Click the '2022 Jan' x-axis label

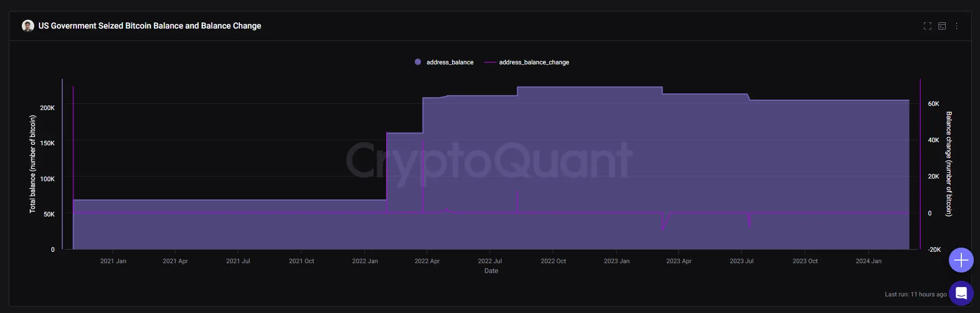[365, 261]
